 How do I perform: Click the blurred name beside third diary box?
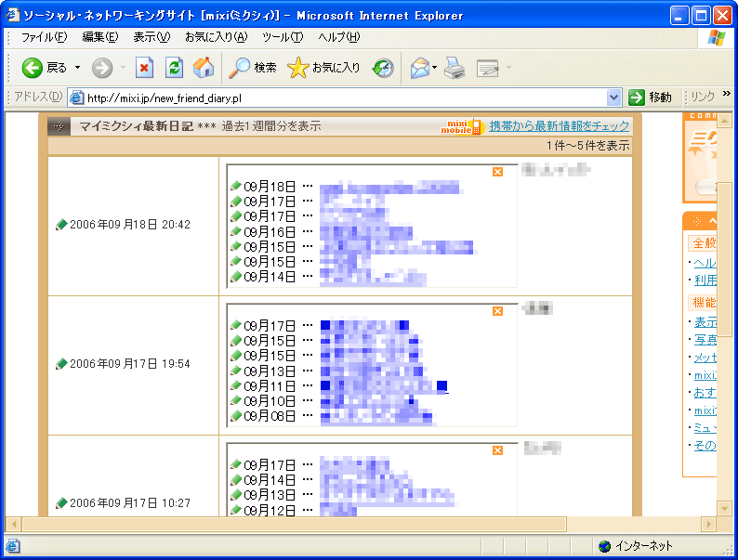coord(542,448)
